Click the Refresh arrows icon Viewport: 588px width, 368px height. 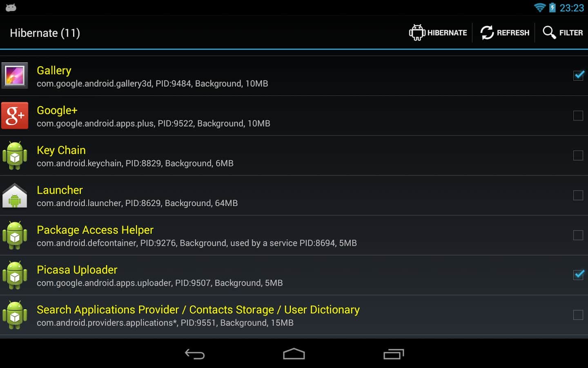[487, 33]
